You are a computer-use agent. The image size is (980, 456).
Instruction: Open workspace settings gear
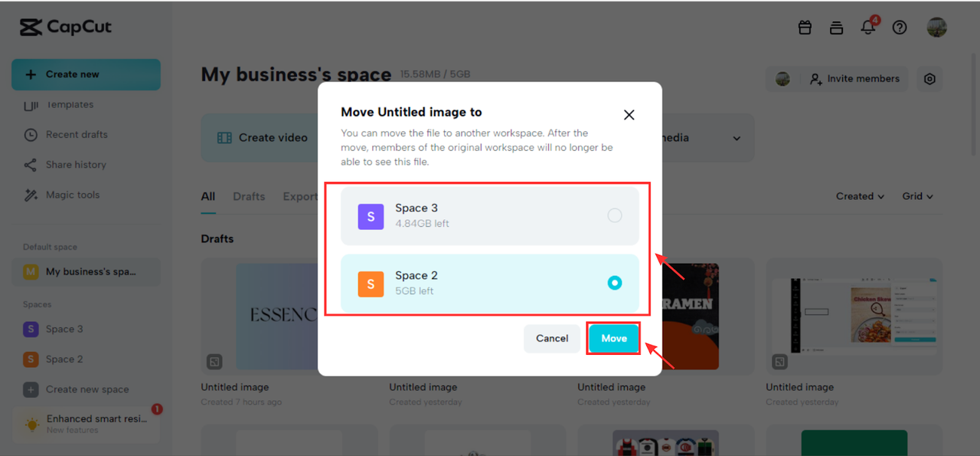(929, 79)
